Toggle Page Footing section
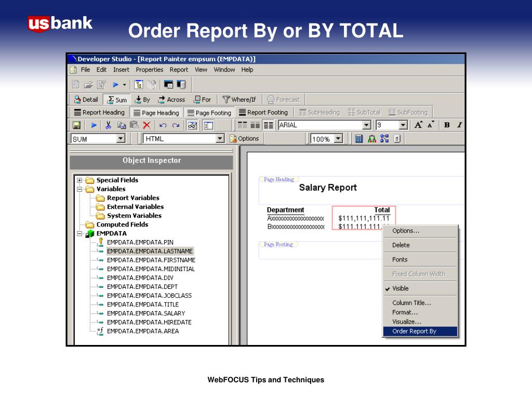This screenshot has height=399, width=532. [x=209, y=113]
